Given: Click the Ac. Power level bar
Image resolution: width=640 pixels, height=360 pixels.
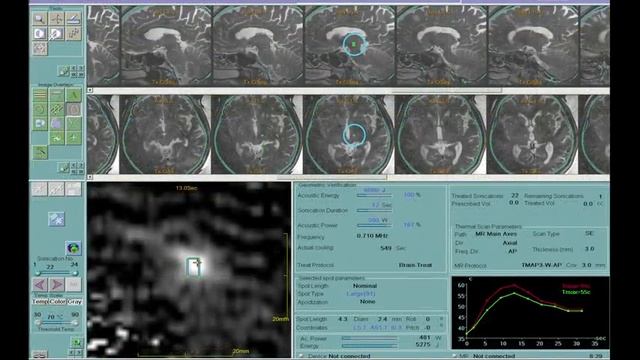Looking at the screenshot, I should [369, 338].
